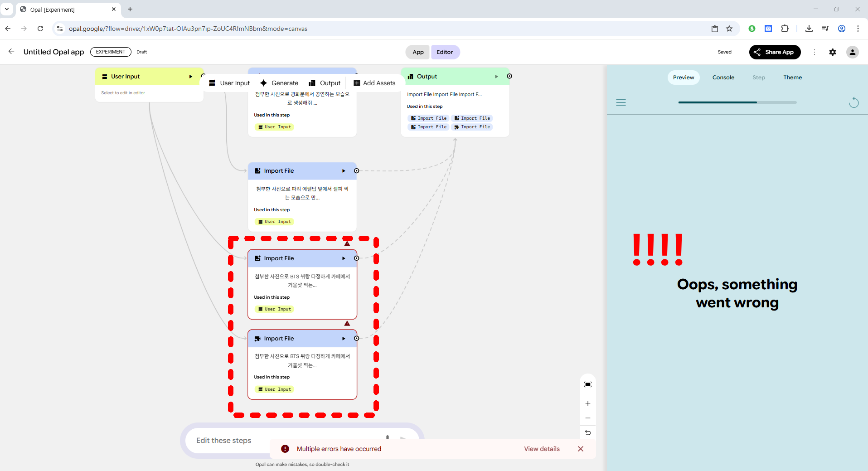Click the fit-to-screen zoom icon
This screenshot has width=868, height=471.
click(588, 384)
